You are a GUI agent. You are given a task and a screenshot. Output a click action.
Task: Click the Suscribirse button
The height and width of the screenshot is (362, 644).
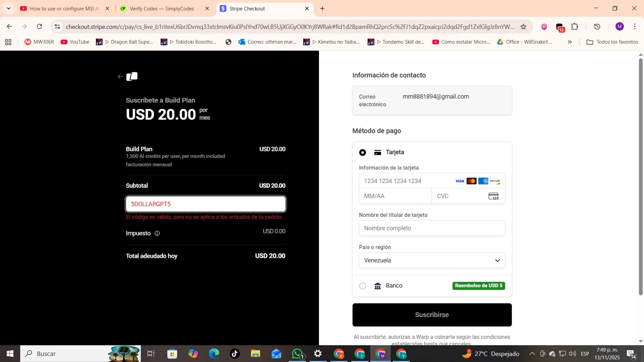click(x=432, y=315)
